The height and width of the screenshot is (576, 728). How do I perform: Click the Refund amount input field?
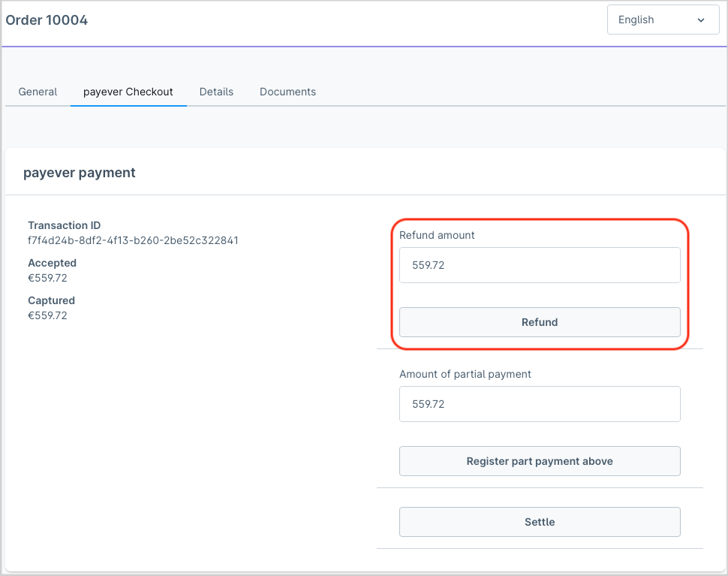tap(540, 265)
